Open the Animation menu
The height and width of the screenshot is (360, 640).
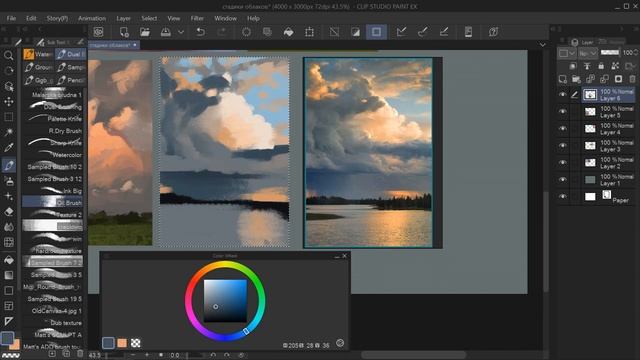click(x=92, y=18)
